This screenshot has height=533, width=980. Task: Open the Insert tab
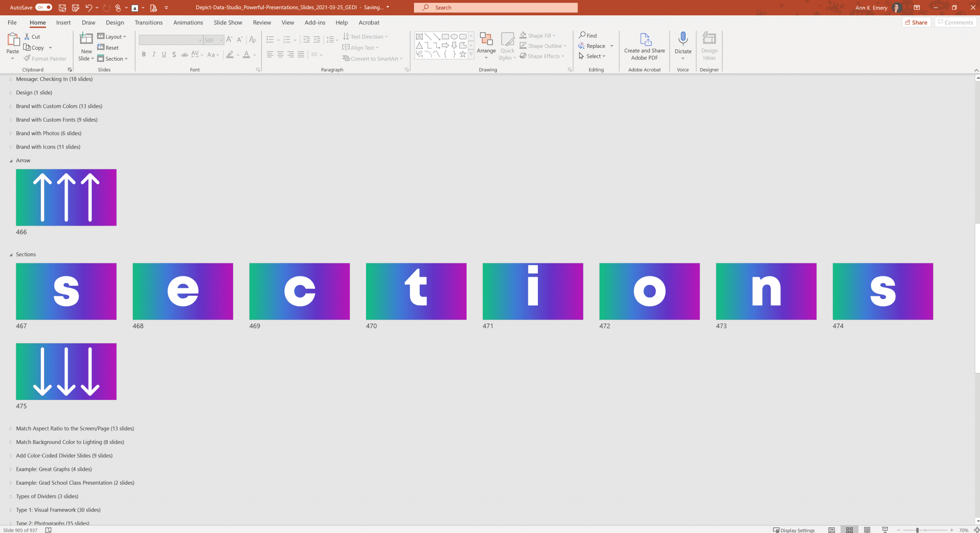63,23
